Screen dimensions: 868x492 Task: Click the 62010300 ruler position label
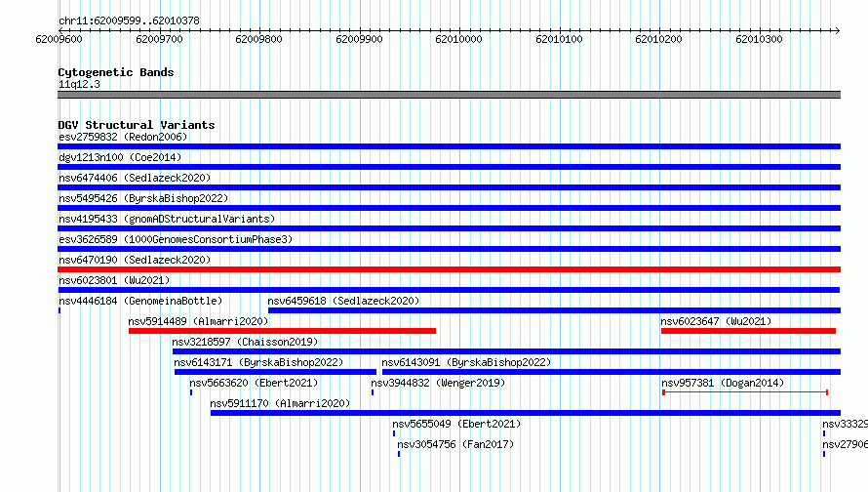pyautogui.click(x=759, y=39)
